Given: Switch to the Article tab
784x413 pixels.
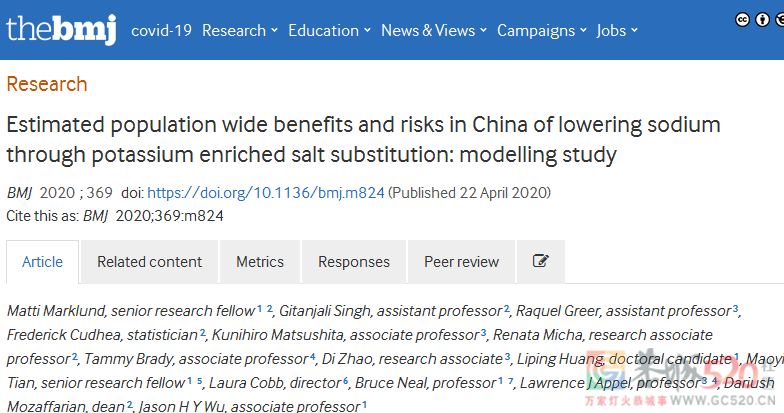Looking at the screenshot, I should pyautogui.click(x=42, y=262).
